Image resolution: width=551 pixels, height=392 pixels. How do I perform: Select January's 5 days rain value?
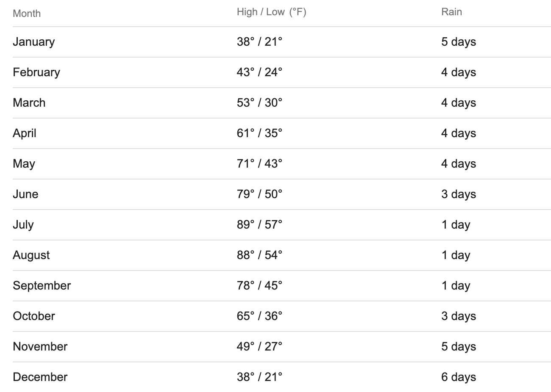pos(459,42)
